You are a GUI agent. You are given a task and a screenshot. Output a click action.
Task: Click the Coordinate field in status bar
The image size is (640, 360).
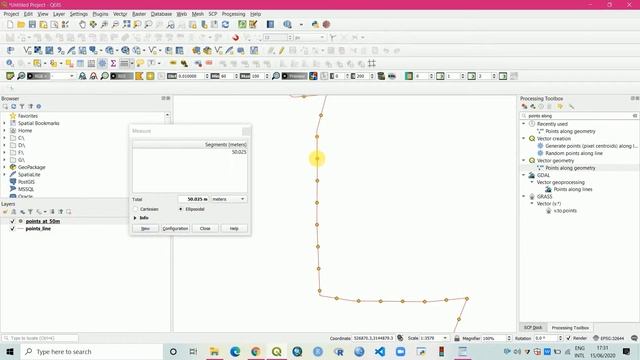pyautogui.click(x=373, y=338)
